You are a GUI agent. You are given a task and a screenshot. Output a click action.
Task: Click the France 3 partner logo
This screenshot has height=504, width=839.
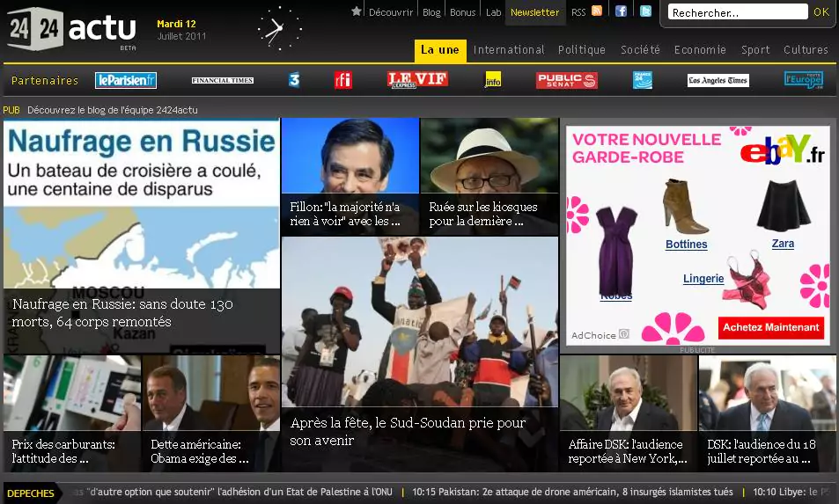tap(293, 80)
